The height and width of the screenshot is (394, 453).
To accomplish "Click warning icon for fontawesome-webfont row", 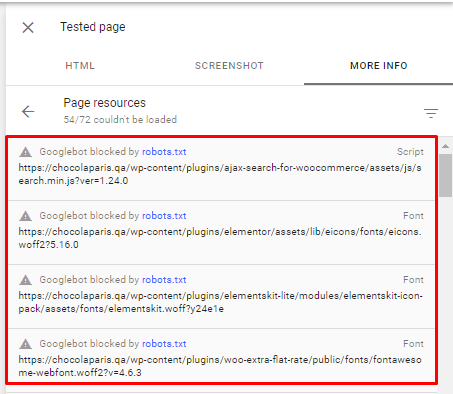I will tap(26, 344).
